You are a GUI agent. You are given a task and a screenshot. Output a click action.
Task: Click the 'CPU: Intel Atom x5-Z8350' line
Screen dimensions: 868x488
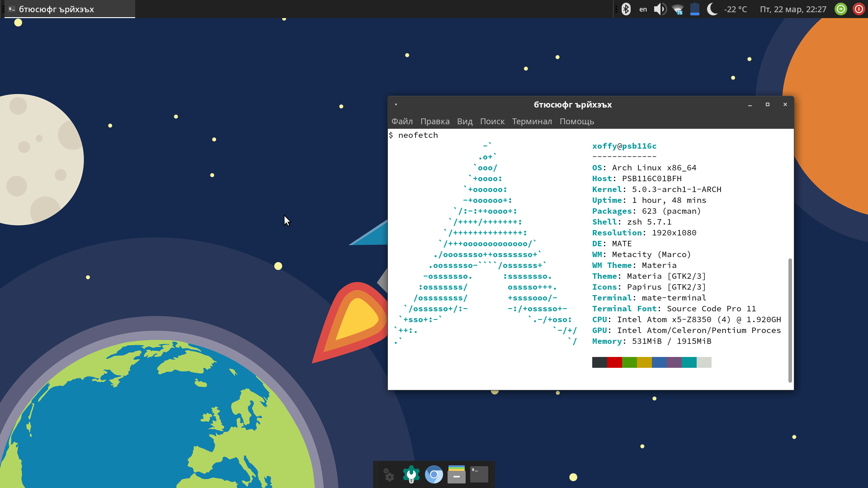[686, 319]
